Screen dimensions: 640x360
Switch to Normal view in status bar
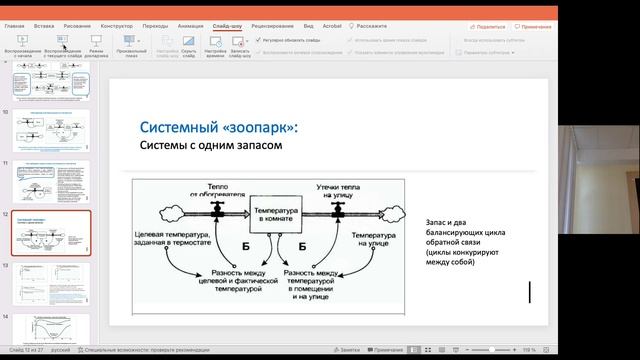point(414,350)
